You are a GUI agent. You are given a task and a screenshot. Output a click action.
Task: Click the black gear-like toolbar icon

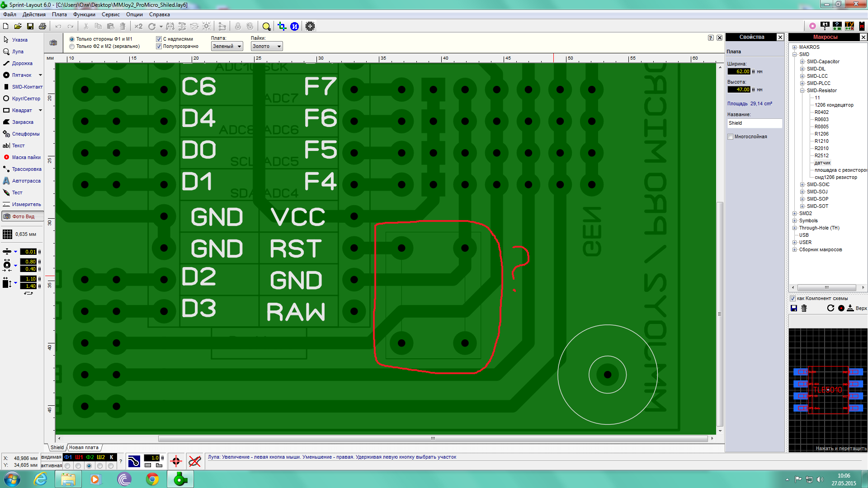pos(310,26)
